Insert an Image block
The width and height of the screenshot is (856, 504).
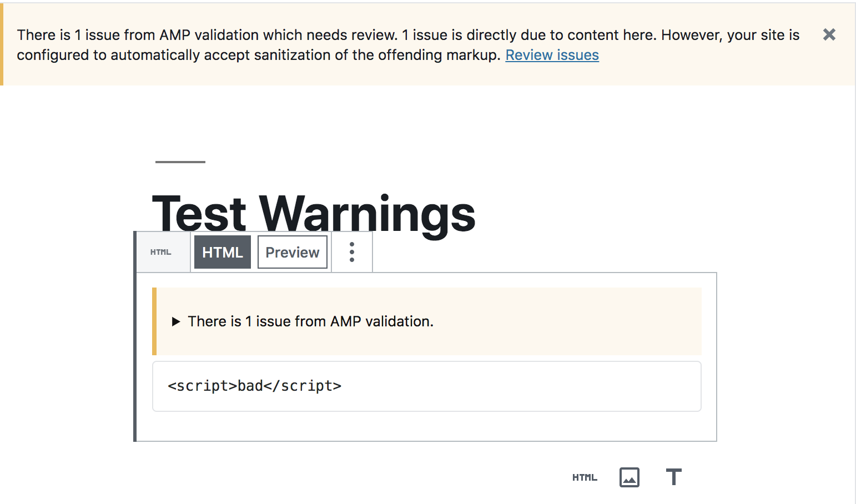coord(630,477)
